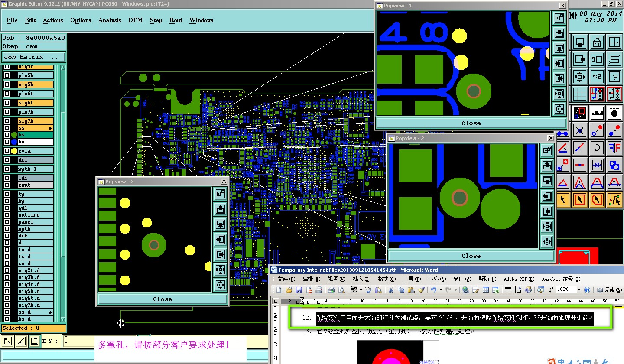
Task: Click the mirror F|F icon
Action: (x=614, y=147)
